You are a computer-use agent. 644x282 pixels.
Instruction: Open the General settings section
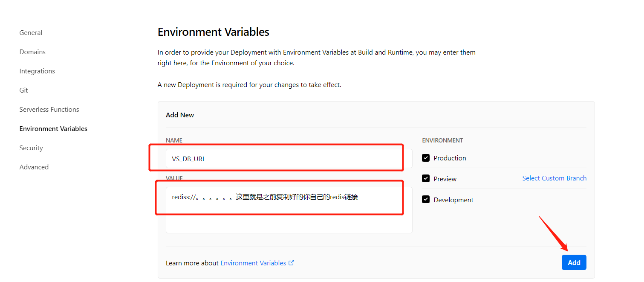[31, 33]
